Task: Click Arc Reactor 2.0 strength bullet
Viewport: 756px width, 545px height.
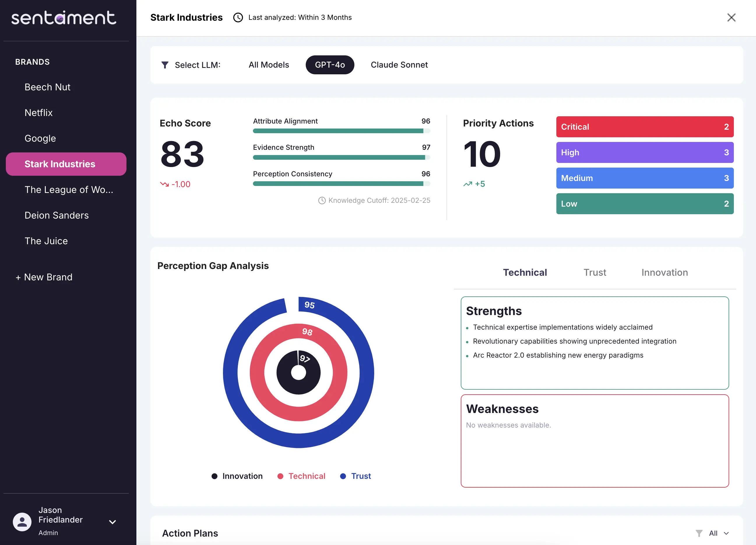Action: pos(558,355)
